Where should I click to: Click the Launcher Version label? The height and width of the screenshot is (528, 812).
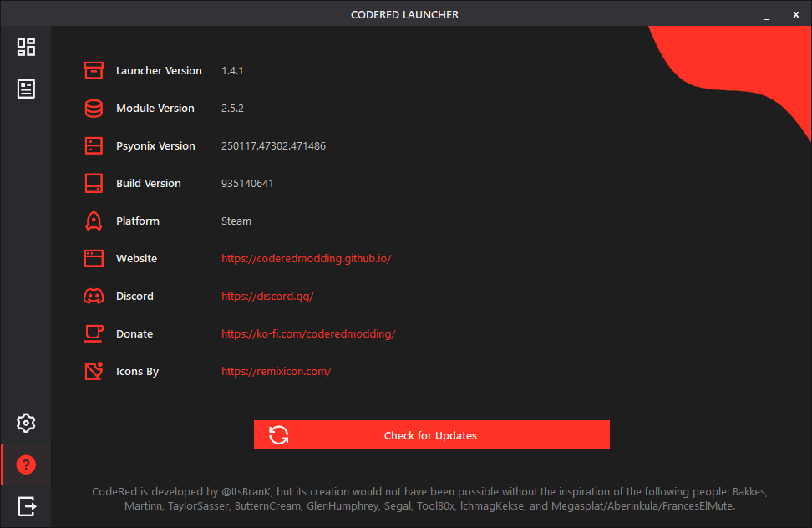point(159,71)
